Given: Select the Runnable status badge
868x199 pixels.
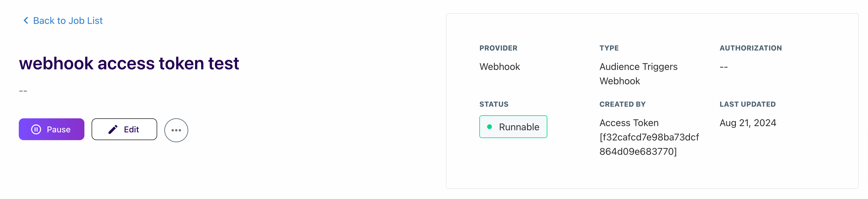Looking at the screenshot, I should click(x=513, y=127).
